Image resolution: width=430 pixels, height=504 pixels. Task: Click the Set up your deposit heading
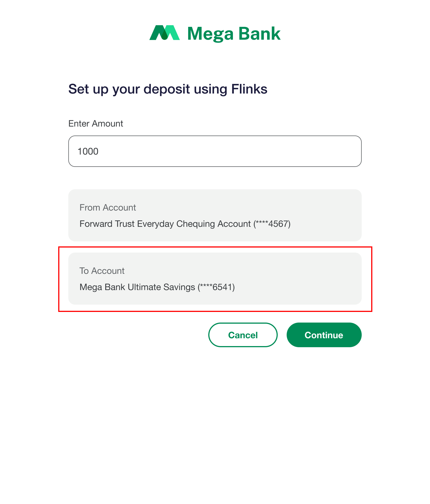[x=168, y=89]
